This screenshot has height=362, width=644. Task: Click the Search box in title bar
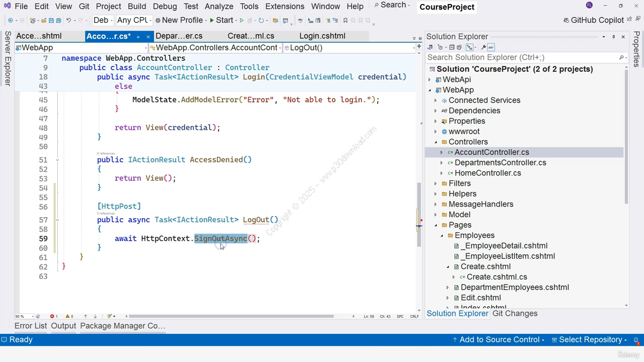point(392,5)
